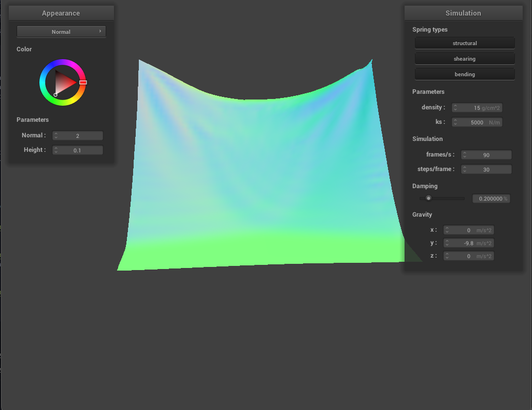This screenshot has width=532, height=410.
Task: Pick a shade in the color triangle
Action: tap(64, 82)
